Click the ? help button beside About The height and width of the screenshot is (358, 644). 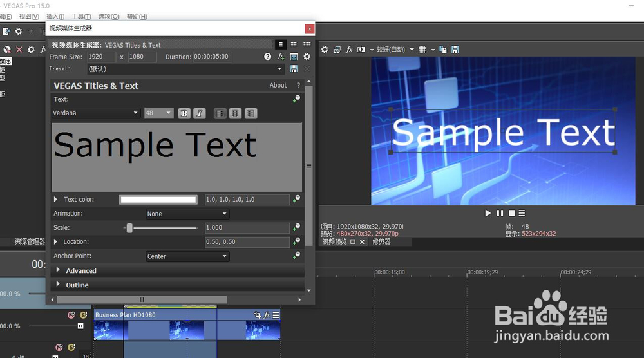point(298,85)
